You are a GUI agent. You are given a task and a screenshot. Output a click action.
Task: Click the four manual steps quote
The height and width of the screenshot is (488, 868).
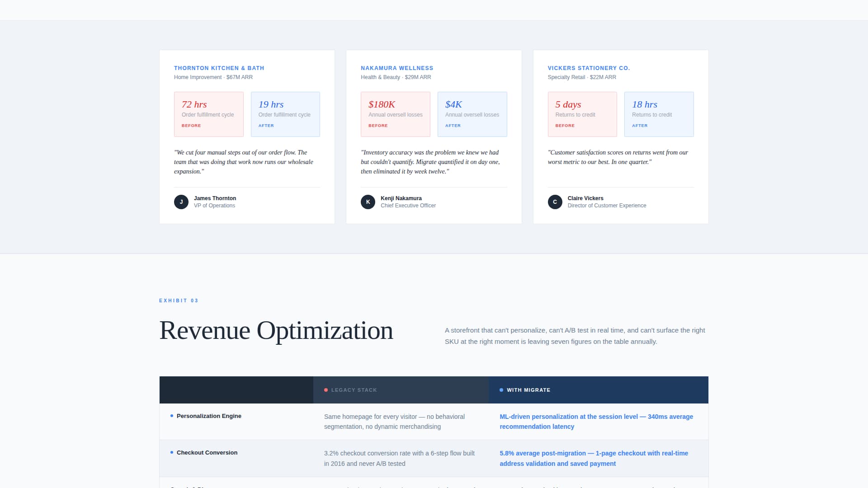click(x=244, y=162)
